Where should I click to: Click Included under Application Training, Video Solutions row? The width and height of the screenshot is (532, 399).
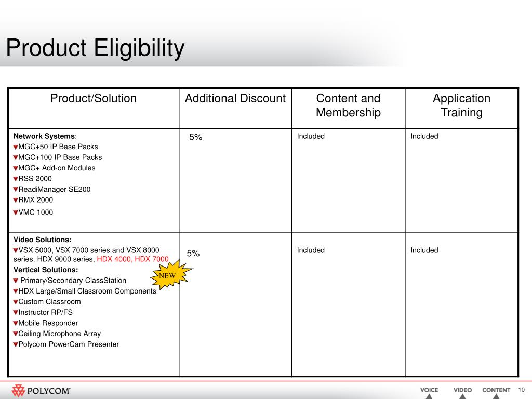click(x=424, y=250)
